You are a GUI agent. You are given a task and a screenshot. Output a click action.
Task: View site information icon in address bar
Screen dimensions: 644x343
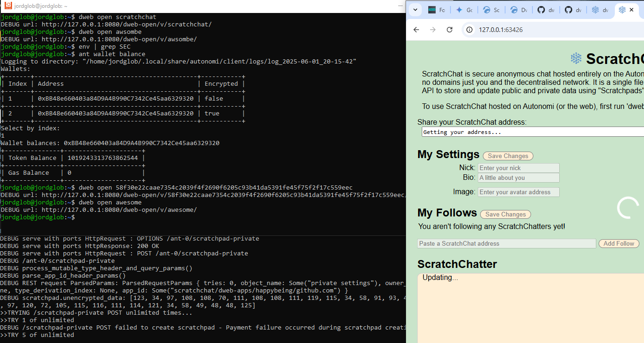(469, 30)
